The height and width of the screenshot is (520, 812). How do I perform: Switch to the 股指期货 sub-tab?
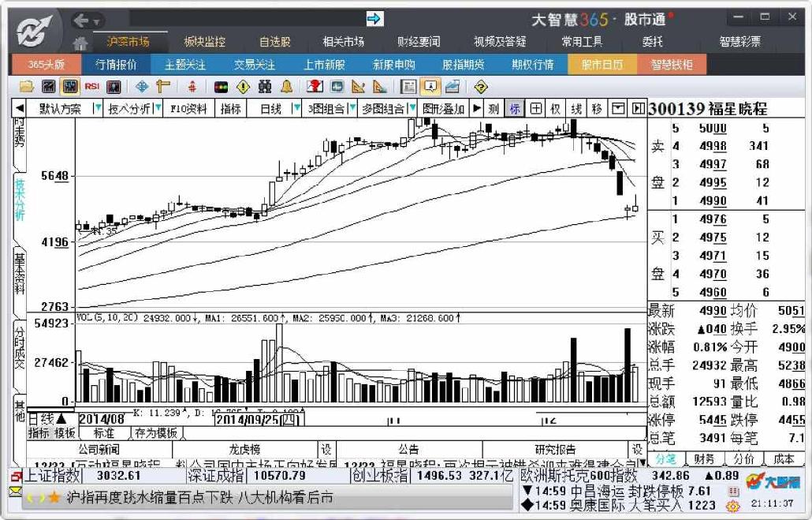click(464, 65)
